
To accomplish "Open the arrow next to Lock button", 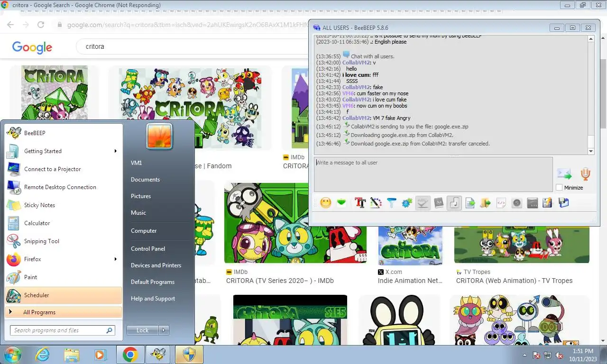I will tap(164, 330).
